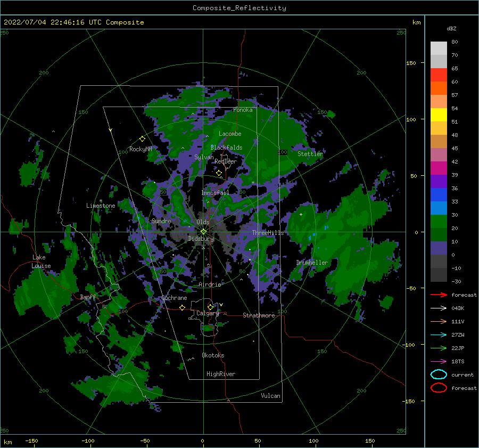Click the RedDeer city label
This screenshot has height=448, width=479.
(x=226, y=161)
